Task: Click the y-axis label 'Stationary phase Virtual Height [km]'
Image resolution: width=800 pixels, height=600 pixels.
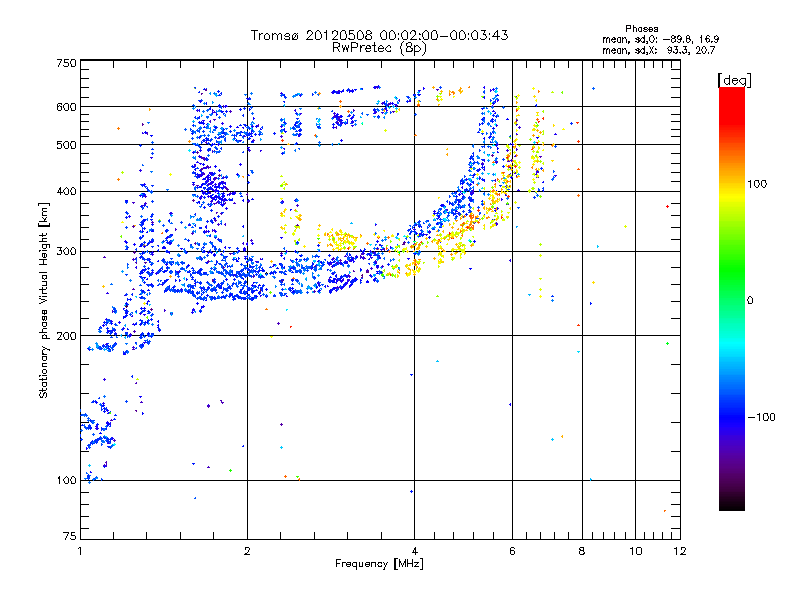Action: (x=43, y=300)
